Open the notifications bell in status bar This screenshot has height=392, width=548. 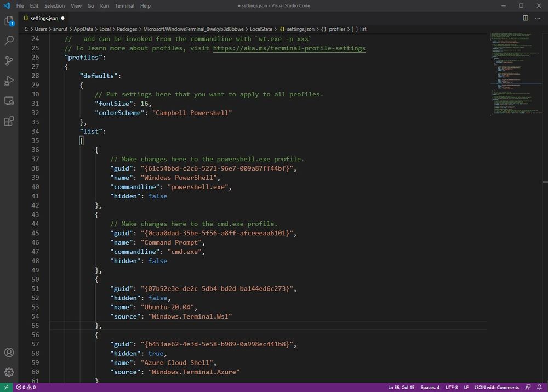point(539,387)
